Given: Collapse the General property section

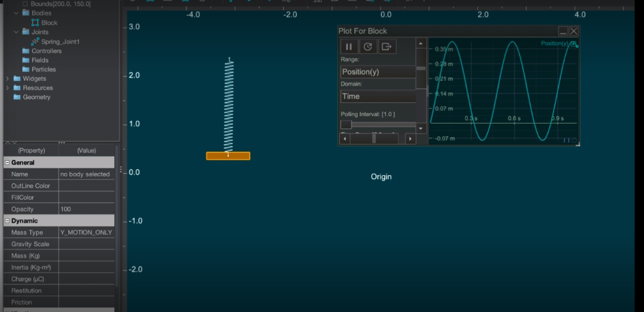Looking at the screenshot, I should tap(7, 163).
